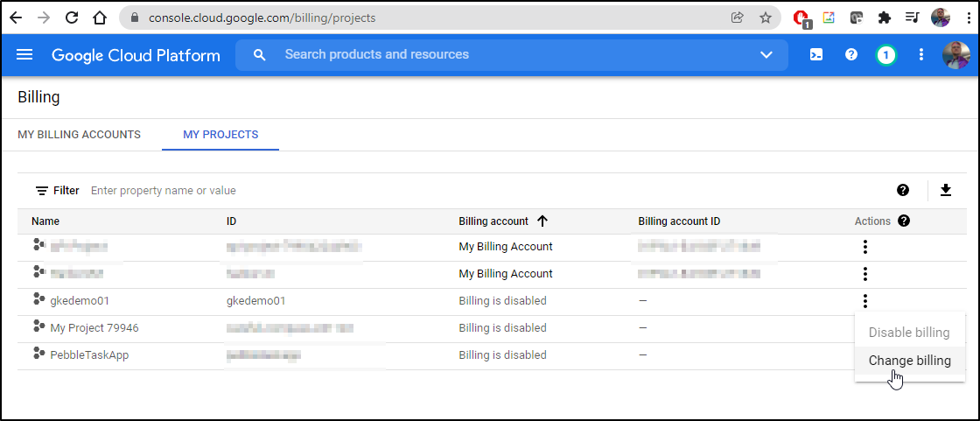Click the search magnifier icon
The width and height of the screenshot is (980, 421).
[x=259, y=55]
